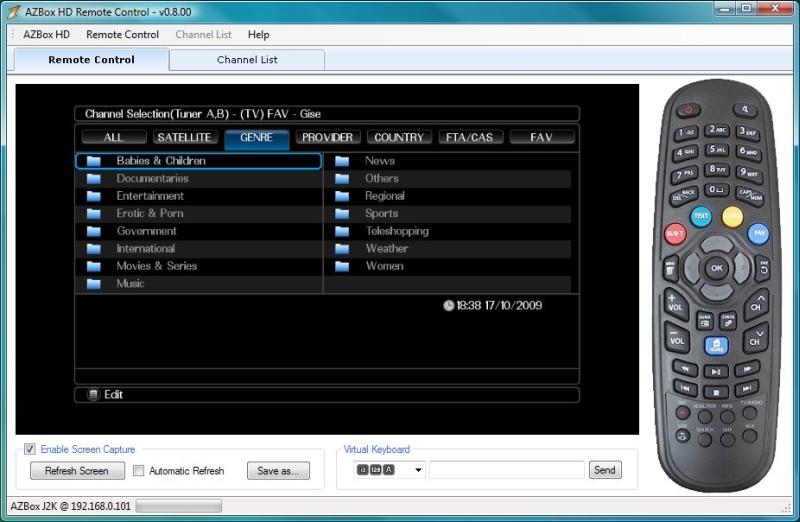Click the SEARCH button on the remote
The width and height of the screenshot is (800, 522).
point(705,440)
